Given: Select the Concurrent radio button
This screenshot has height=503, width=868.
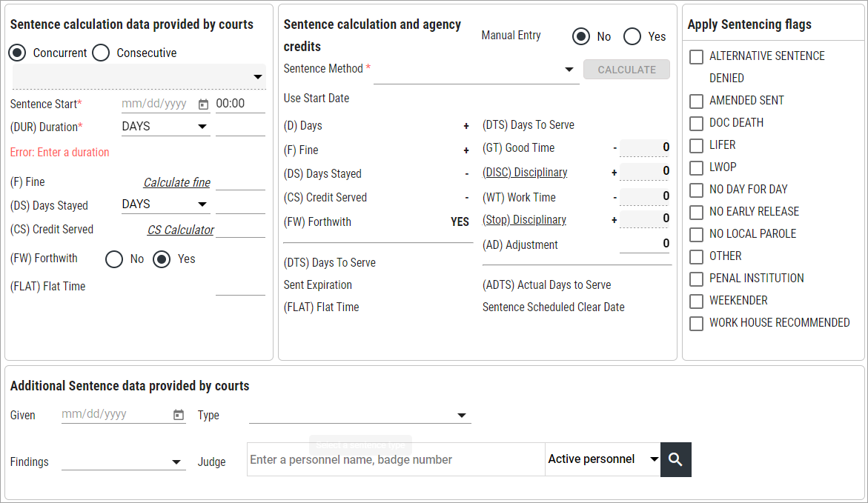Looking at the screenshot, I should click(17, 53).
